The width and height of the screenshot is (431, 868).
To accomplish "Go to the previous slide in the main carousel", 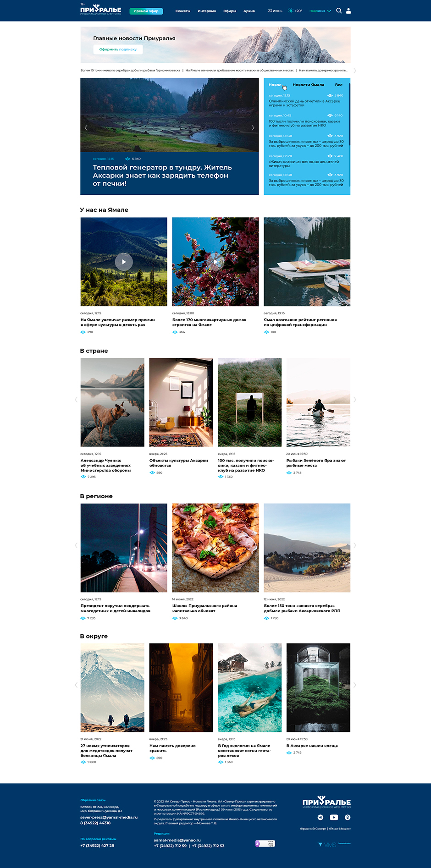I will click(x=86, y=127).
